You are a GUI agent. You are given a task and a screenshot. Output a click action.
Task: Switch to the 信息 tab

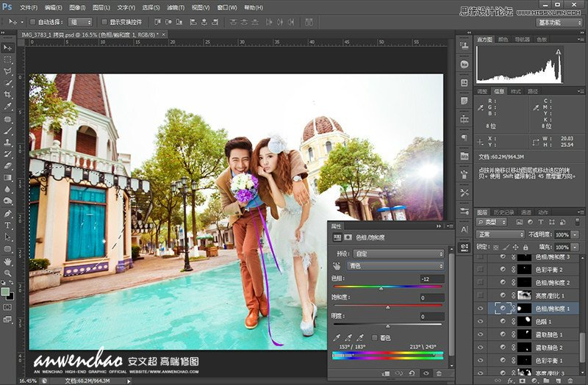point(499,91)
